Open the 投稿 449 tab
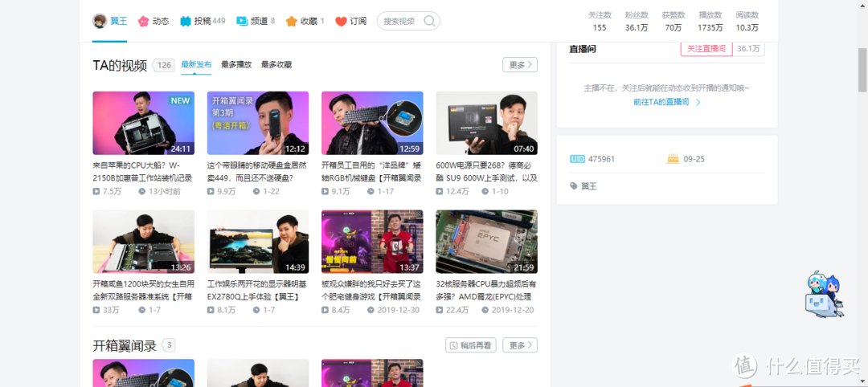Image resolution: width=868 pixels, height=387 pixels. 203,21
